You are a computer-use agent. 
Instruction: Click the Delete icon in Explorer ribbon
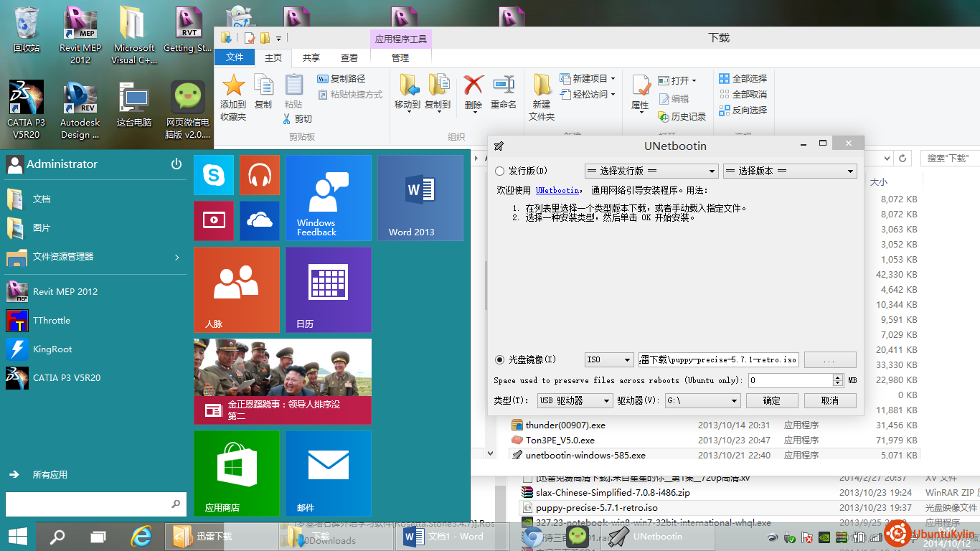point(473,93)
